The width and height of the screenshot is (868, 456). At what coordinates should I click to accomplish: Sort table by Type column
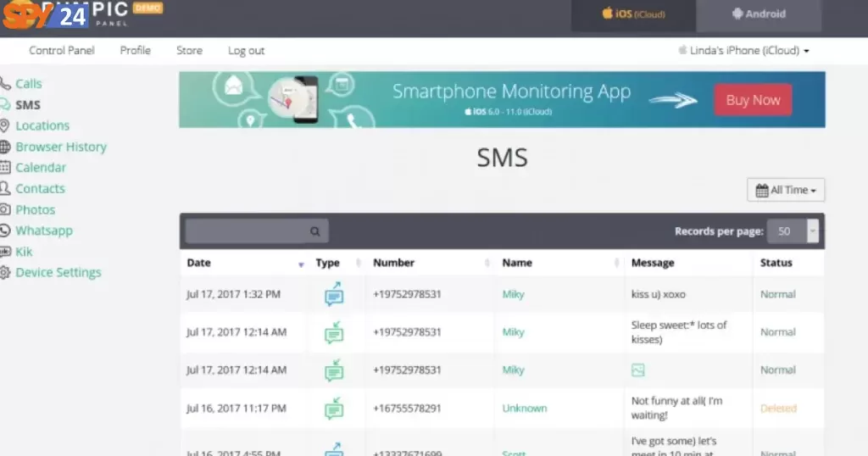(x=337, y=263)
